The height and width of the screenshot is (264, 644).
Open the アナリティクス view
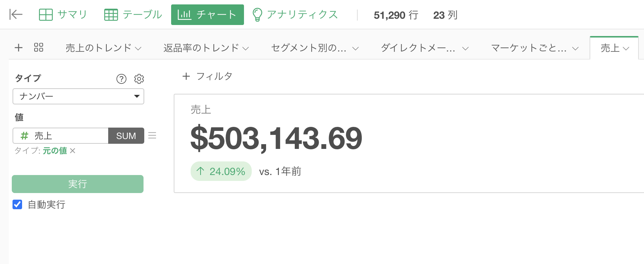coord(295,15)
